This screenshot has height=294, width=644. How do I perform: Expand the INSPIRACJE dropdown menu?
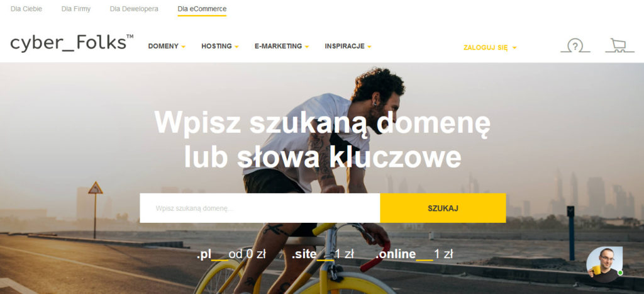[348, 47]
